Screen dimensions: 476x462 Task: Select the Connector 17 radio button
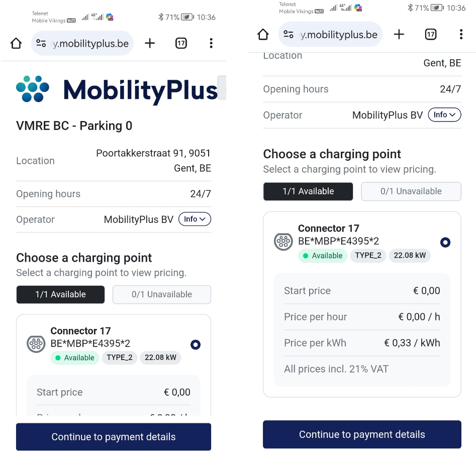click(196, 344)
